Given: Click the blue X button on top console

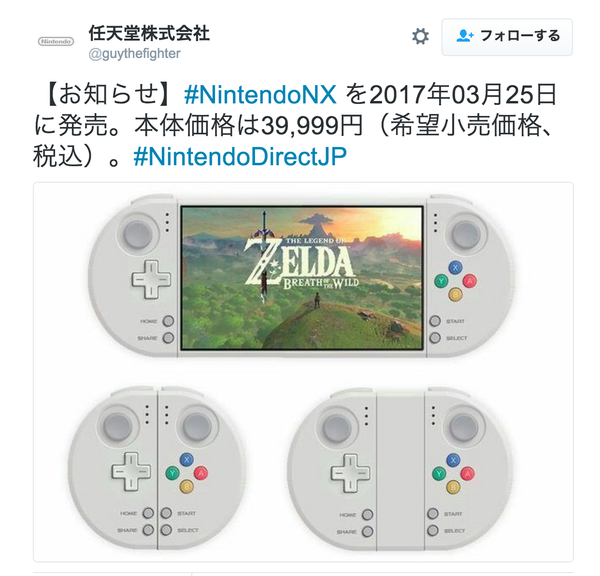Looking at the screenshot, I should click(x=455, y=268).
